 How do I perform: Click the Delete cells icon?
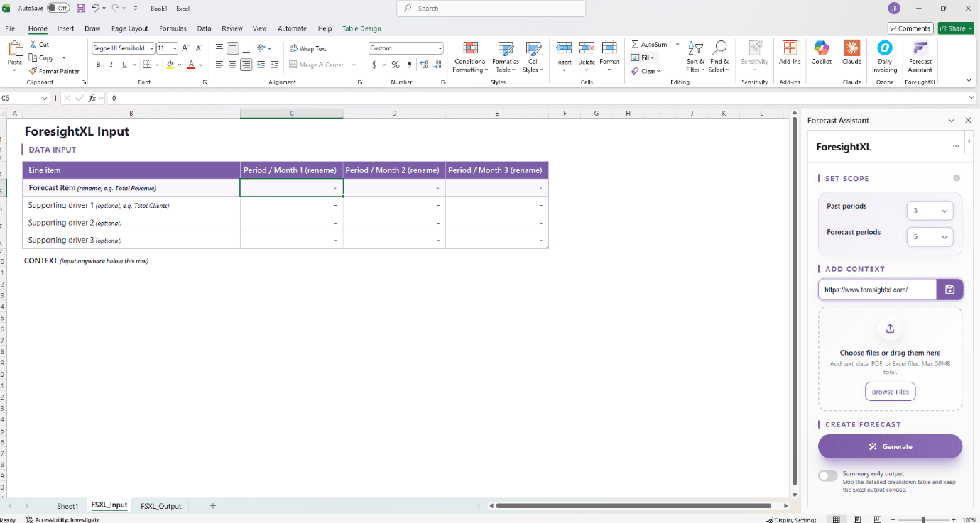click(587, 48)
